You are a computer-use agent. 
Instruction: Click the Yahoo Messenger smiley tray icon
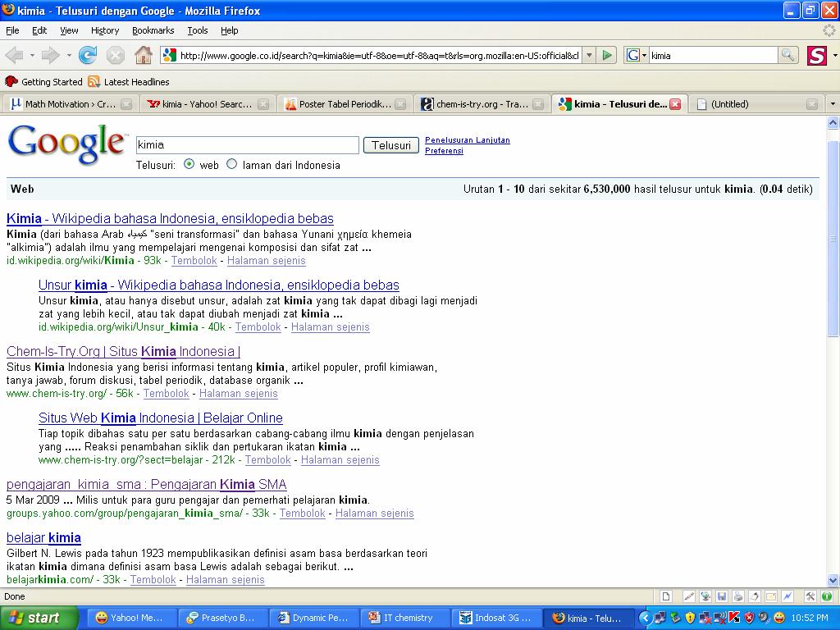tap(779, 618)
